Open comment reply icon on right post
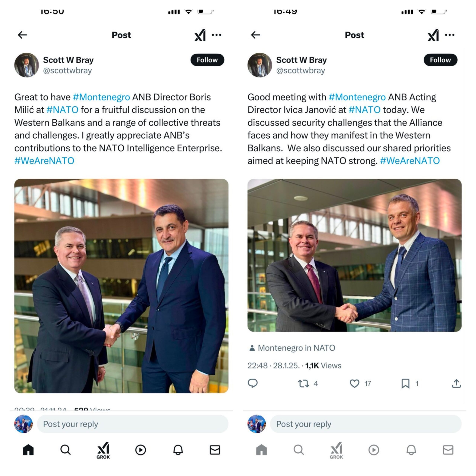The width and height of the screenshot is (476, 476). point(253,383)
